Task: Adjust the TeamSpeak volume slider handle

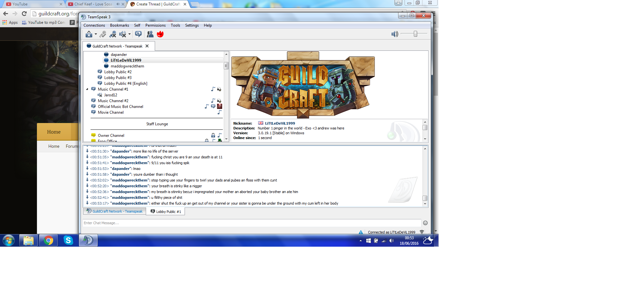Action: (415, 34)
